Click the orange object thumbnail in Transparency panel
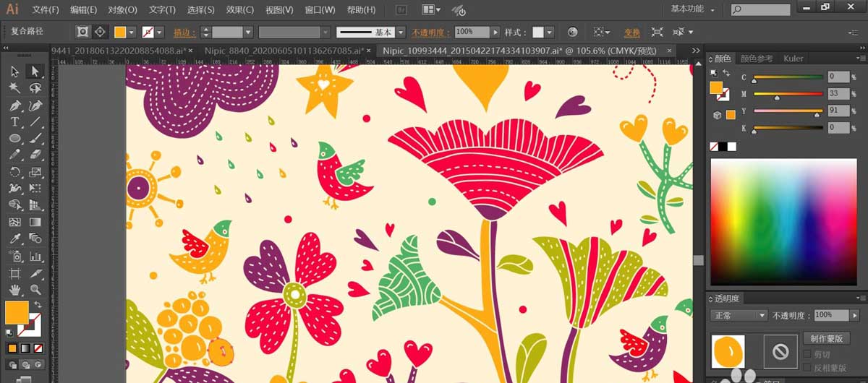This screenshot has width=868, height=383. (x=728, y=351)
